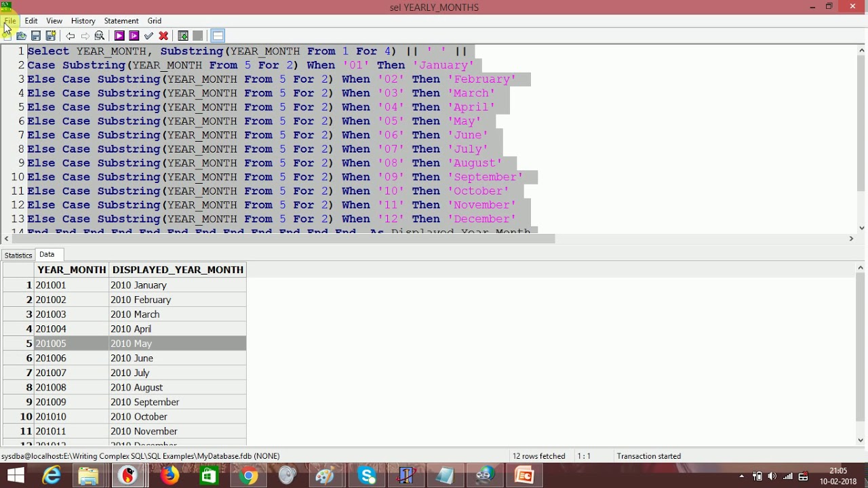
Task: Click the 201009 cell
Action: click(72, 402)
